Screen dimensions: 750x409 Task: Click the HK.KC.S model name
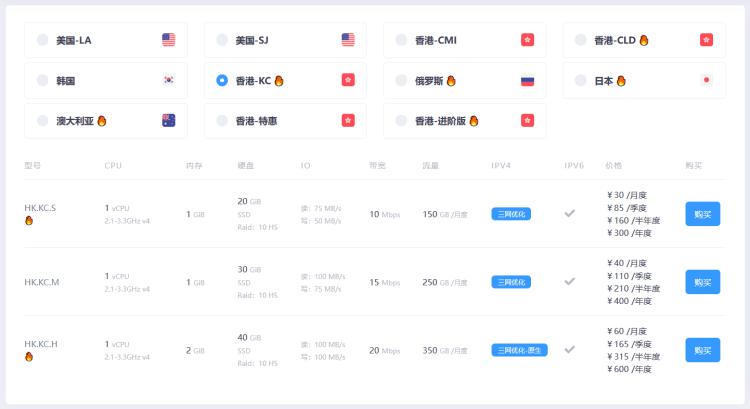pyautogui.click(x=40, y=208)
